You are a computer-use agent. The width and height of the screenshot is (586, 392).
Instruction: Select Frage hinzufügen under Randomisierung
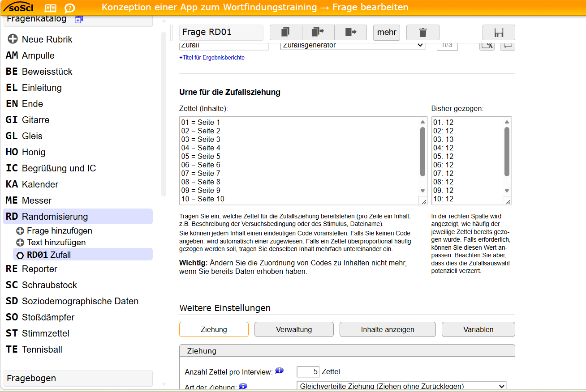tap(59, 231)
